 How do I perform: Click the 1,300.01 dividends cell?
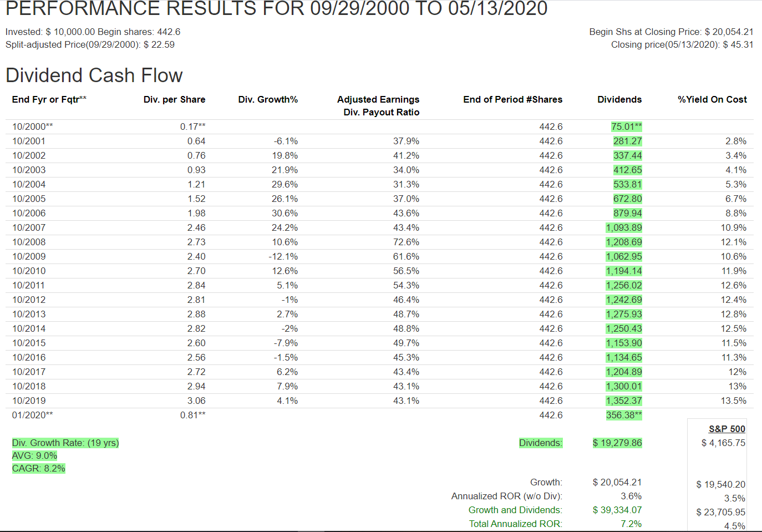click(x=624, y=386)
